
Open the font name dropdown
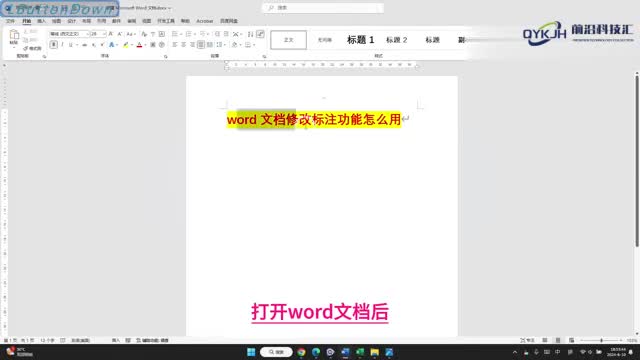coord(87,34)
